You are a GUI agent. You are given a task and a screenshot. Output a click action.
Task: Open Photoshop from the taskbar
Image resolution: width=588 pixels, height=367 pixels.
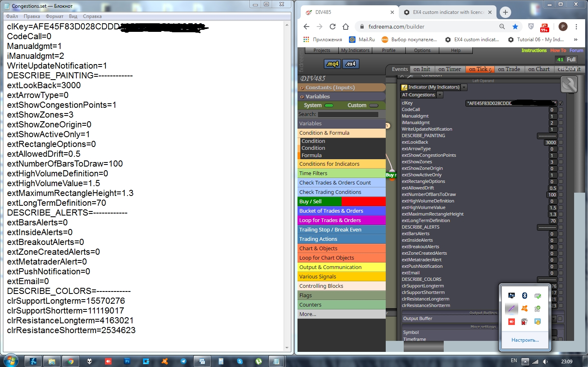pyautogui.click(x=127, y=361)
